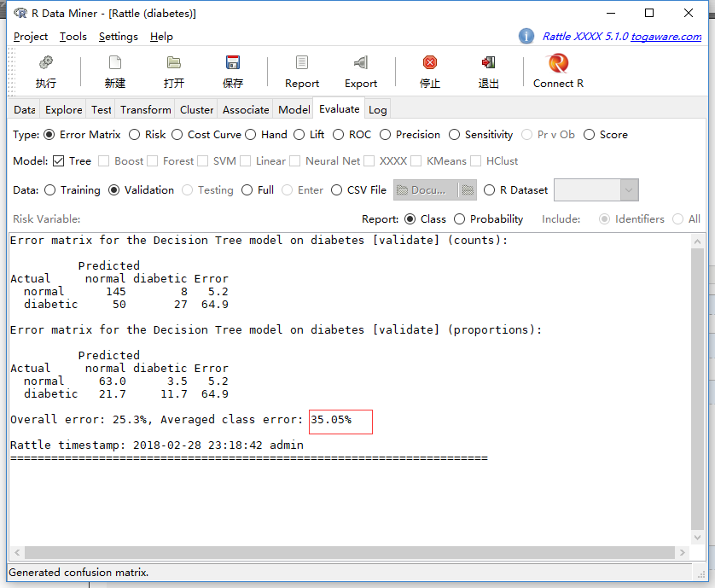715x588 pixels.
Task: Click the horizontal scrollbar left arrow
Action: click(17, 552)
